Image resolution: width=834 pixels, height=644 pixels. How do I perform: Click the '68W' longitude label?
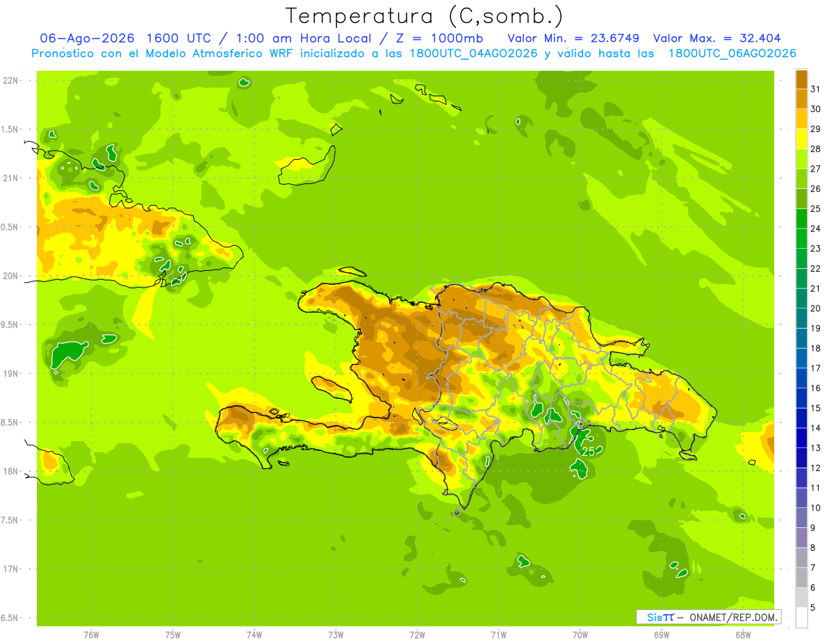coord(743,634)
